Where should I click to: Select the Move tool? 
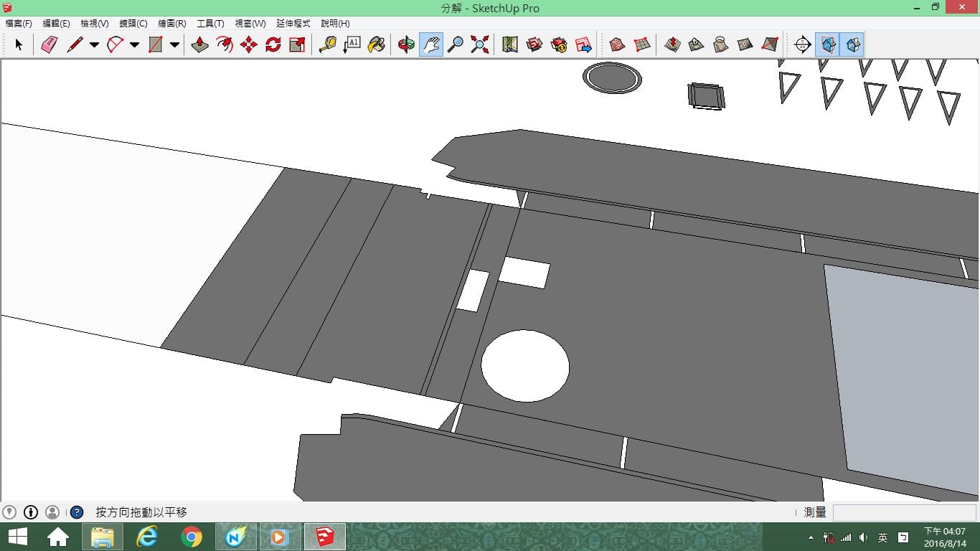[x=249, y=44]
